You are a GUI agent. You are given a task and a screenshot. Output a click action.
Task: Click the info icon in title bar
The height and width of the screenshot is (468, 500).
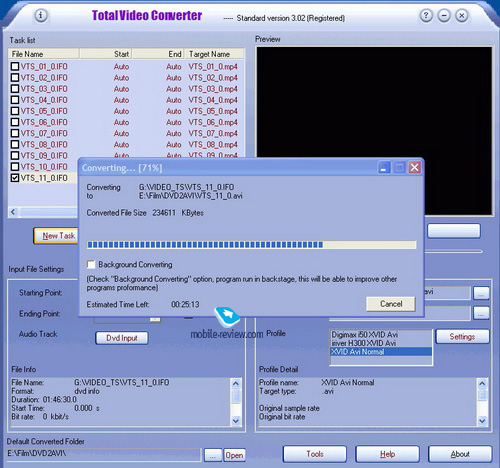[41, 15]
